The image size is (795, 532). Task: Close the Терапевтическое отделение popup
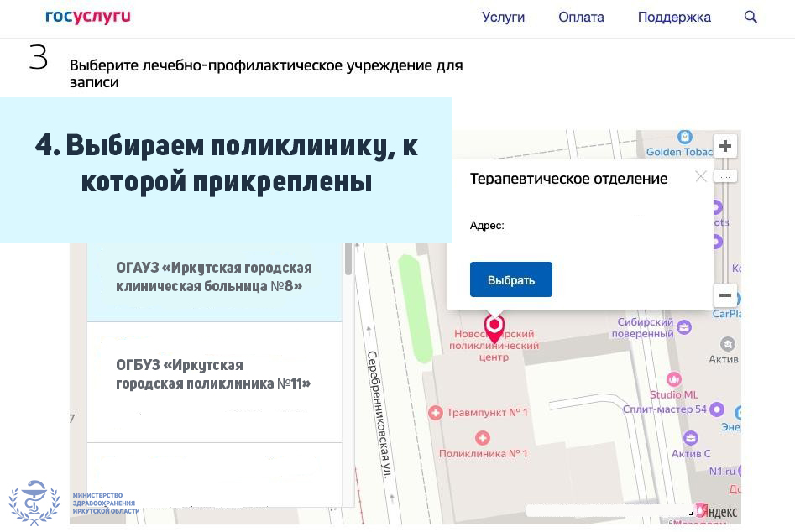coord(701,176)
